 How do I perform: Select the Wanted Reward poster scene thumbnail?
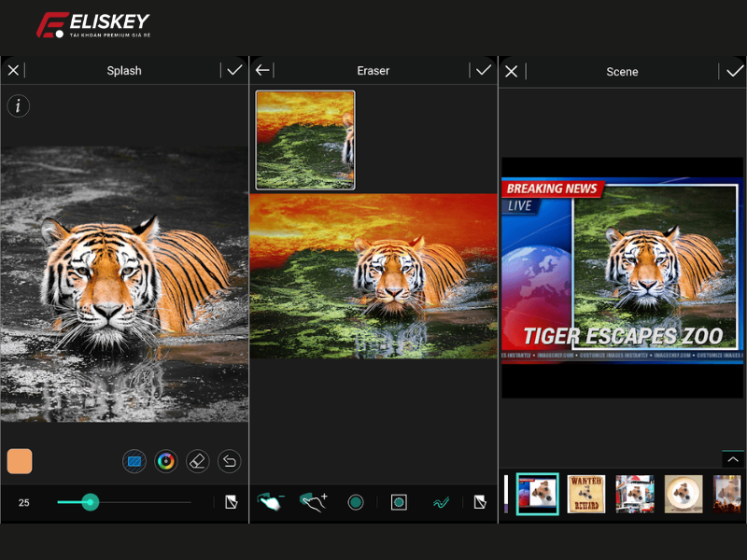pyautogui.click(x=585, y=494)
